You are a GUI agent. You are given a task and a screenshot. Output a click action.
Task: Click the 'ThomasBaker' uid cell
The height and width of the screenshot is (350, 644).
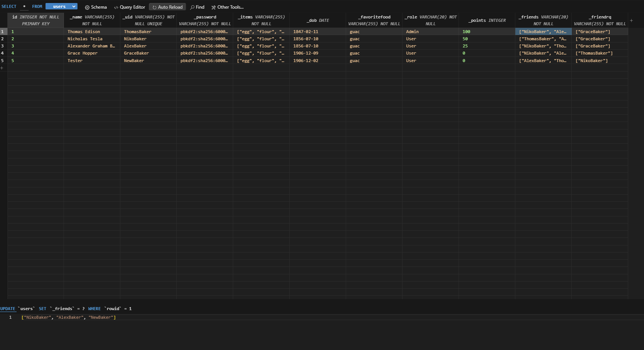tap(149, 32)
